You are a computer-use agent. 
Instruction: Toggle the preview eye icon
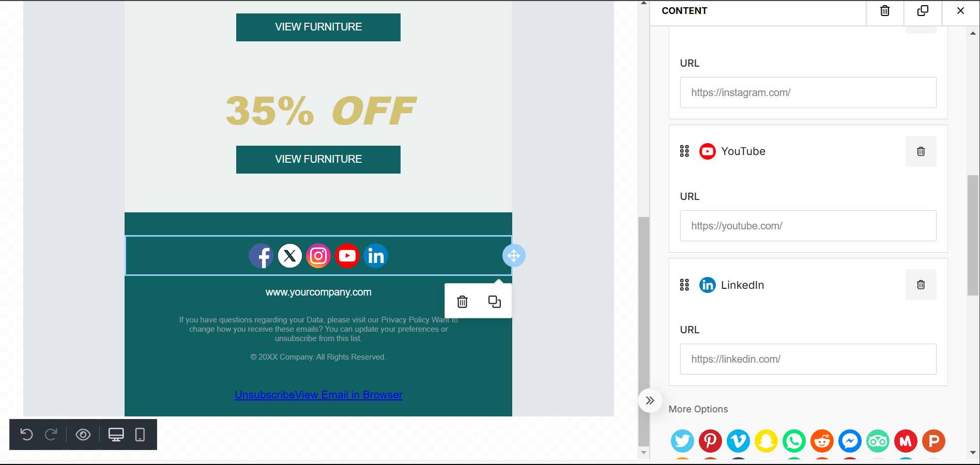[83, 435]
